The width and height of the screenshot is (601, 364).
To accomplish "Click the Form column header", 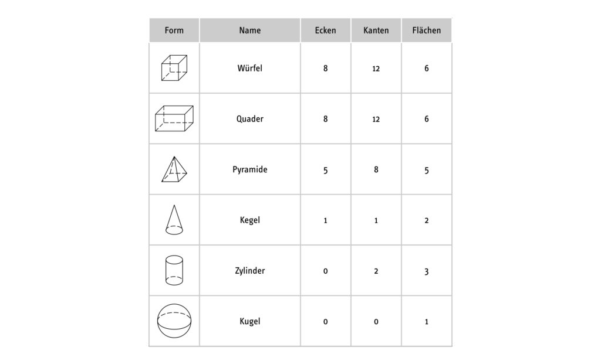I will [174, 30].
